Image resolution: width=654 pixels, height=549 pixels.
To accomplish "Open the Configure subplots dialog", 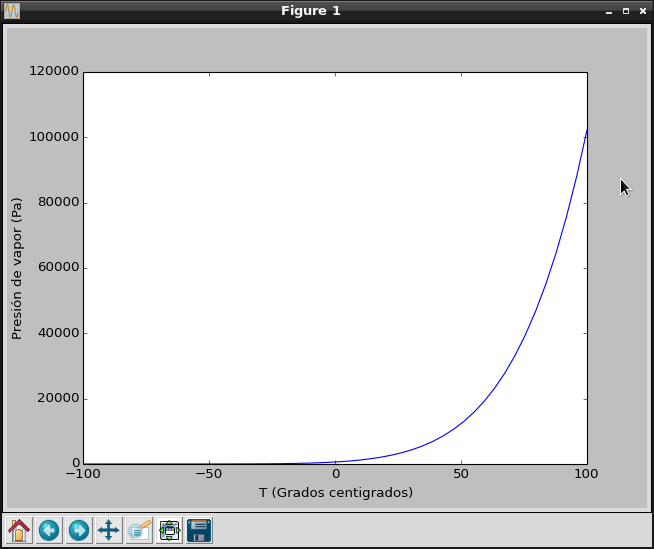I will click(x=169, y=530).
